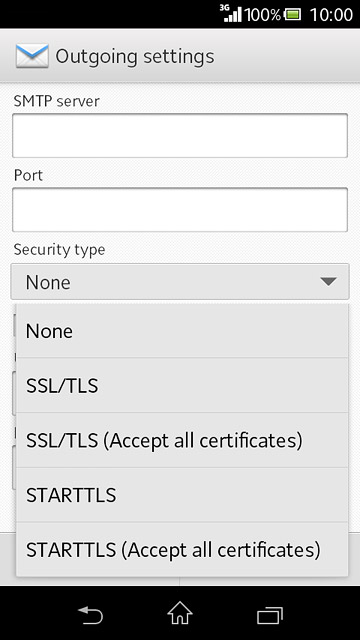Viewport: 360px width, 640px height.
Task: Tap the SMTP server label
Action: [56, 101]
